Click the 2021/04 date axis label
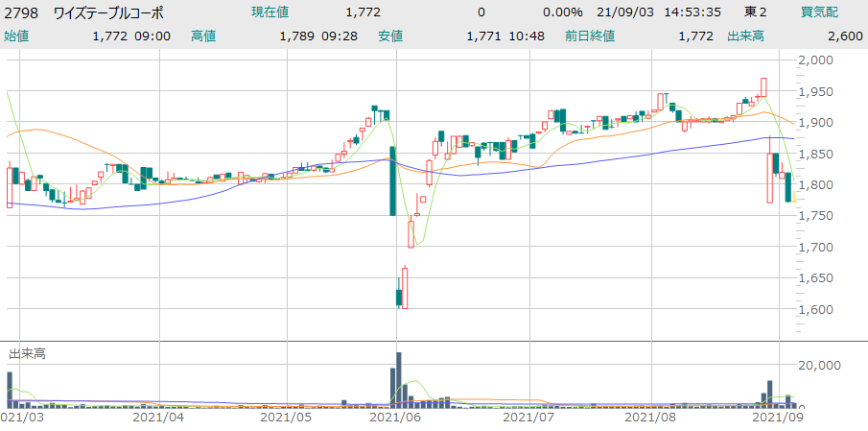The height and width of the screenshot is (431, 868). point(157,418)
